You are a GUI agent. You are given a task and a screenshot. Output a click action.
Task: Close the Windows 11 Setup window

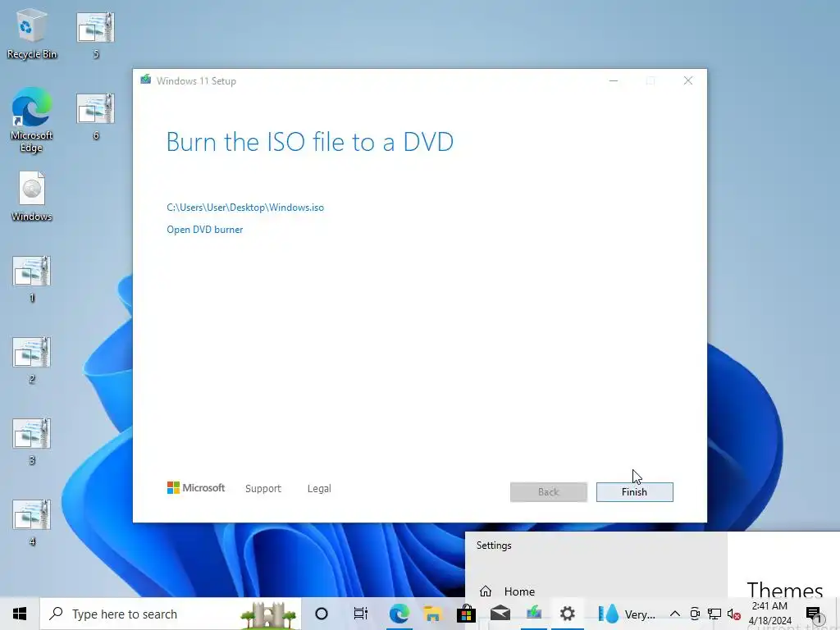pyautogui.click(x=688, y=80)
